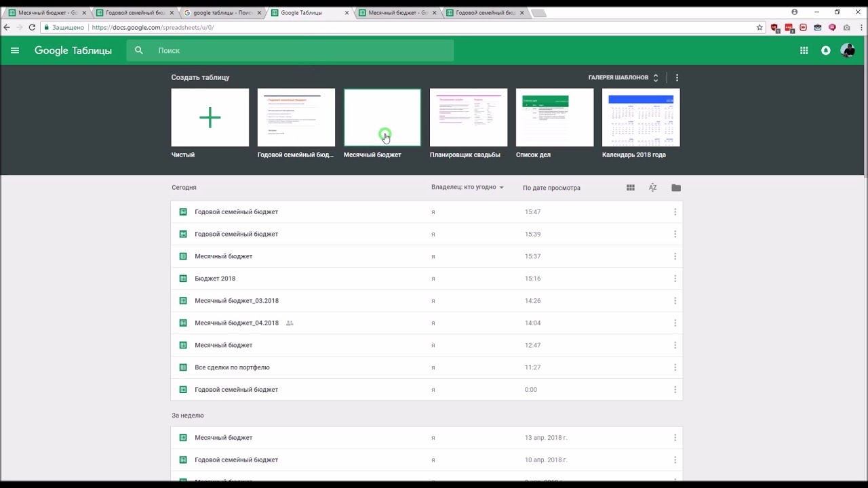
Task: Open the Все сделки по портфелю file
Action: [232, 367]
